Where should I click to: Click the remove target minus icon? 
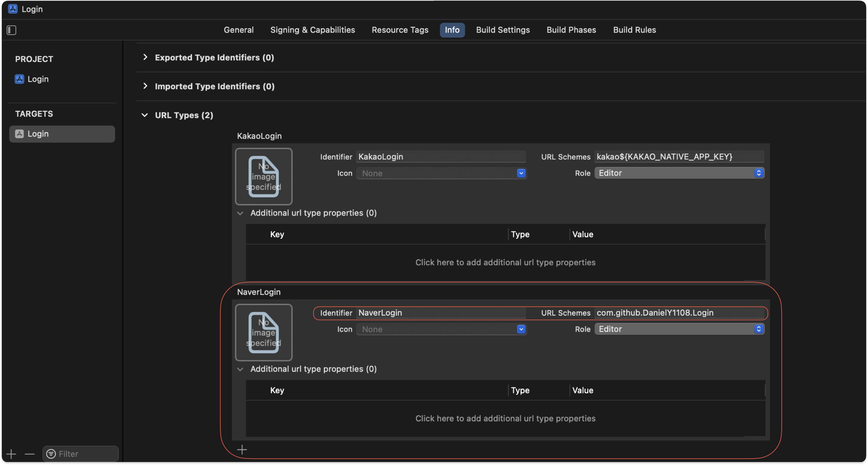[x=30, y=454]
